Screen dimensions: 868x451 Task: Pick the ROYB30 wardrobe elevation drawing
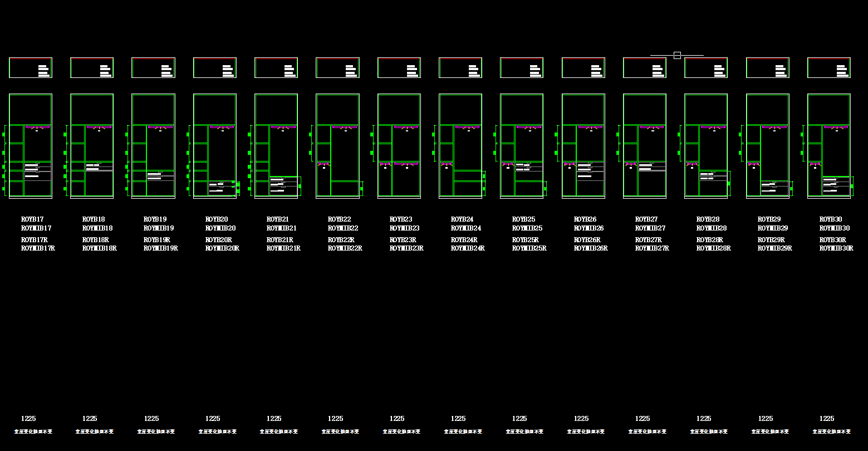click(x=829, y=146)
